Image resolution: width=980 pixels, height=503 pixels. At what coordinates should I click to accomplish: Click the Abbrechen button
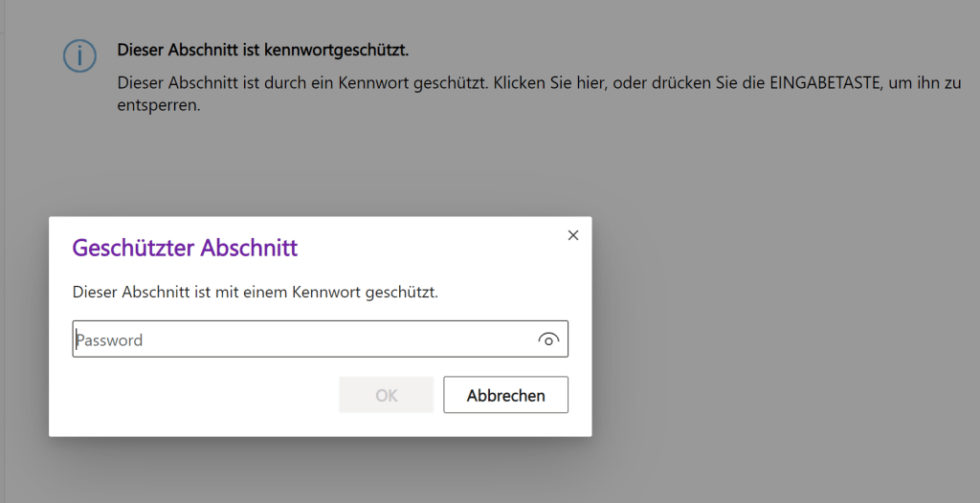[x=505, y=395]
